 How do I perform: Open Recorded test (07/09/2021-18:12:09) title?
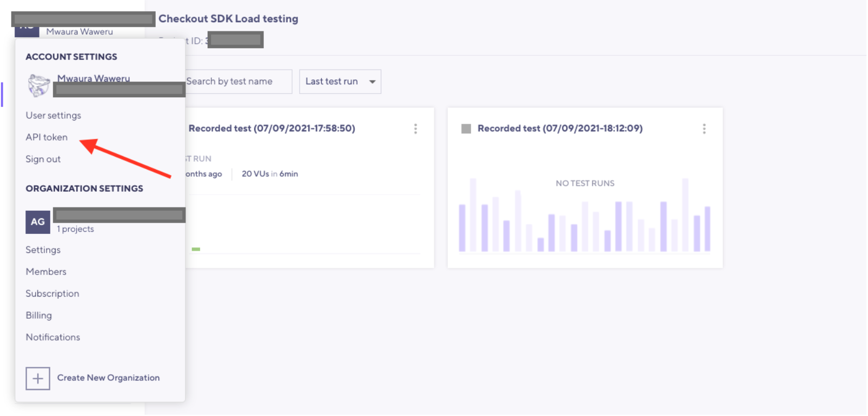pos(560,129)
